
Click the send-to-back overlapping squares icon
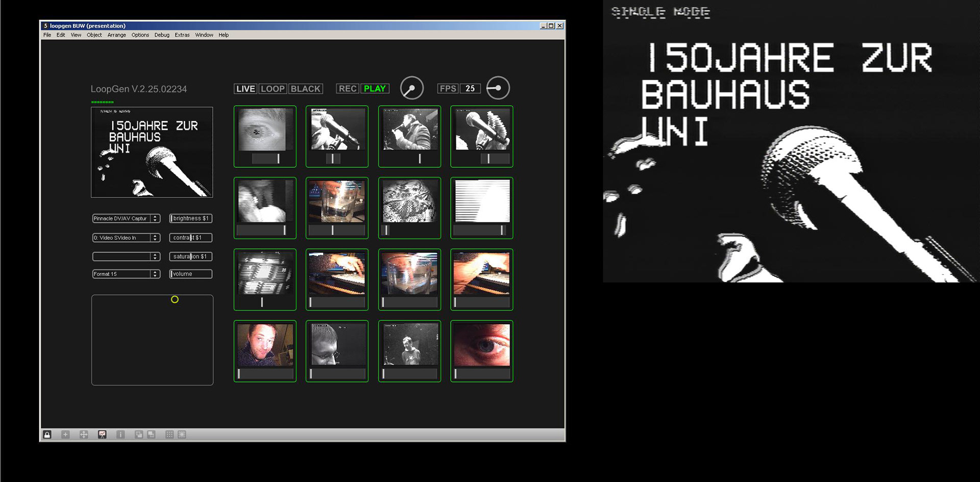151,435
